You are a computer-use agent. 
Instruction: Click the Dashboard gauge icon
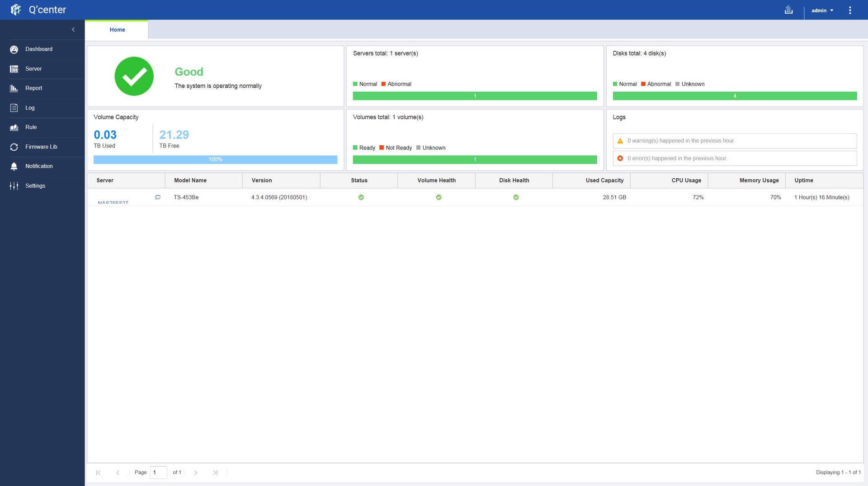14,49
